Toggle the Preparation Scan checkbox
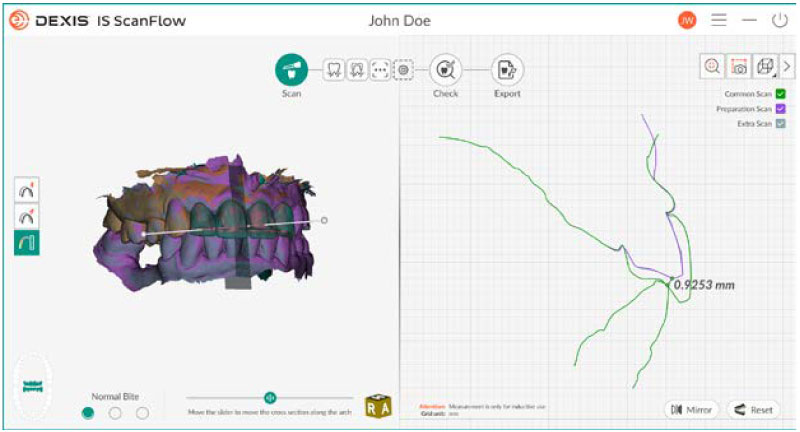The width and height of the screenshot is (800, 432). 780,109
